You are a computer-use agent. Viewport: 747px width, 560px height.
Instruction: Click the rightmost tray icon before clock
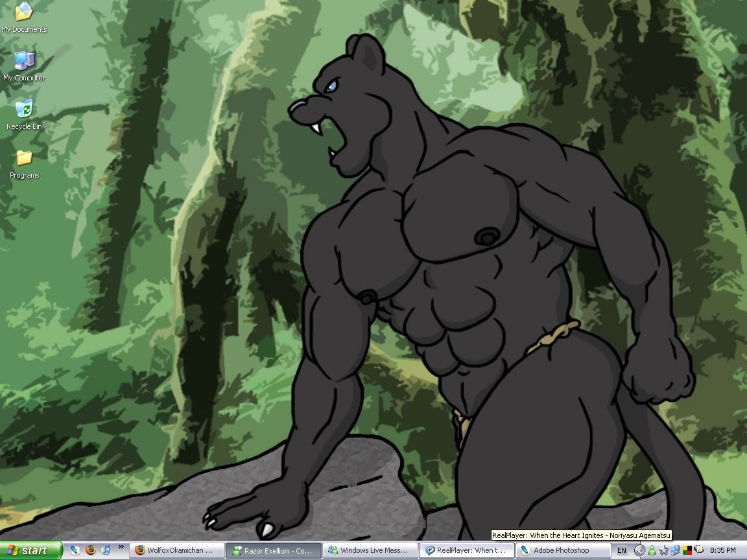tap(699, 550)
